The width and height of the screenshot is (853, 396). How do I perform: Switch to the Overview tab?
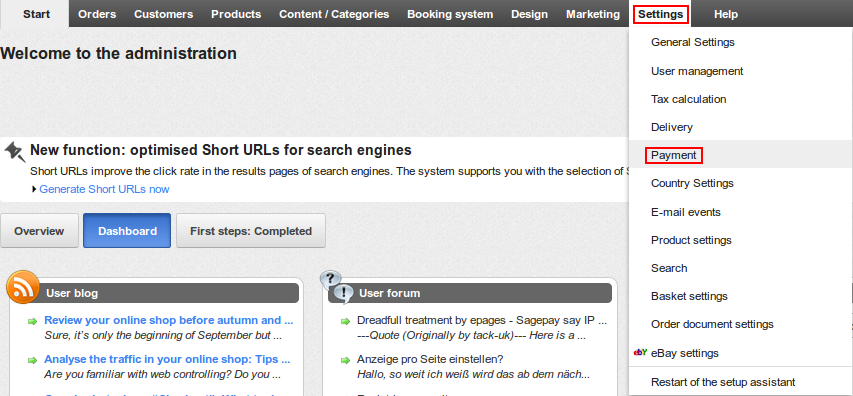39,231
